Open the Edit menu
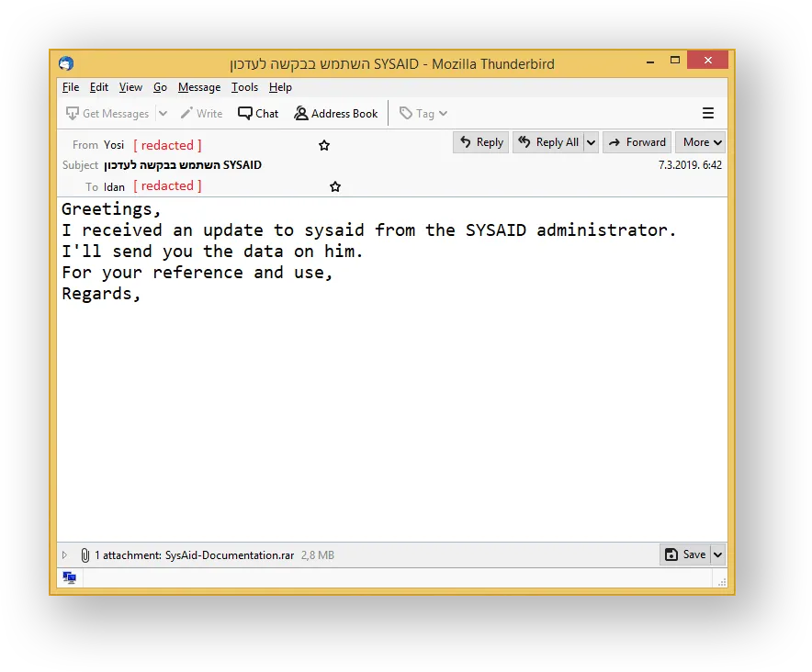The image size is (812, 672). click(99, 87)
